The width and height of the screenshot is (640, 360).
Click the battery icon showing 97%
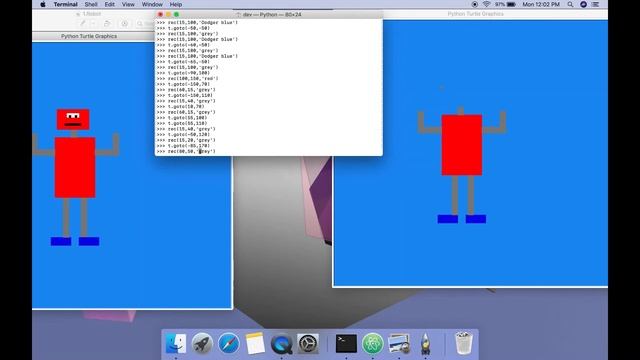(505, 4)
